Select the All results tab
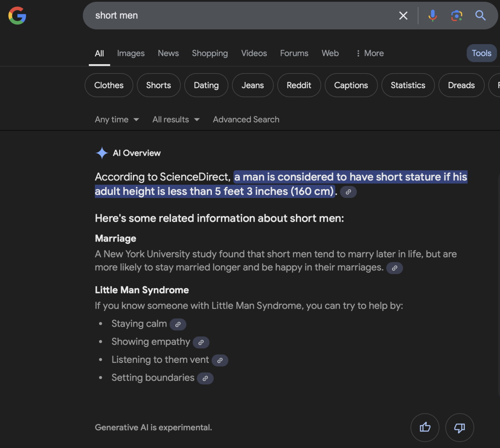Image resolution: width=500 pixels, height=448 pixels. pyautogui.click(x=99, y=53)
